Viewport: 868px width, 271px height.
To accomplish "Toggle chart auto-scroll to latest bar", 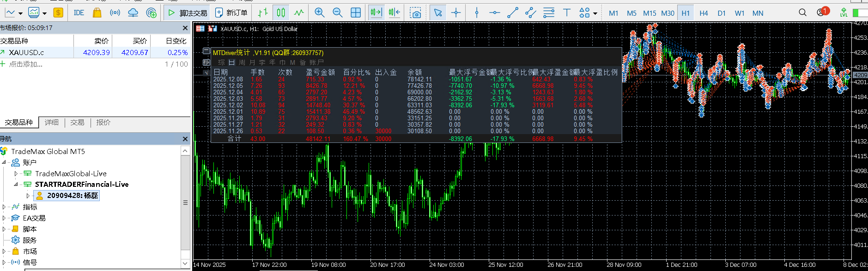I will (376, 13).
